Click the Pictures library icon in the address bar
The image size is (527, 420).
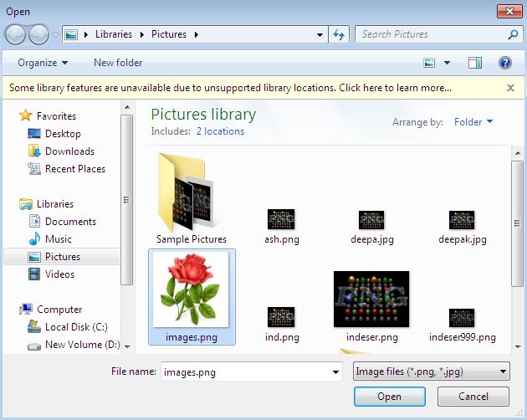coord(71,34)
